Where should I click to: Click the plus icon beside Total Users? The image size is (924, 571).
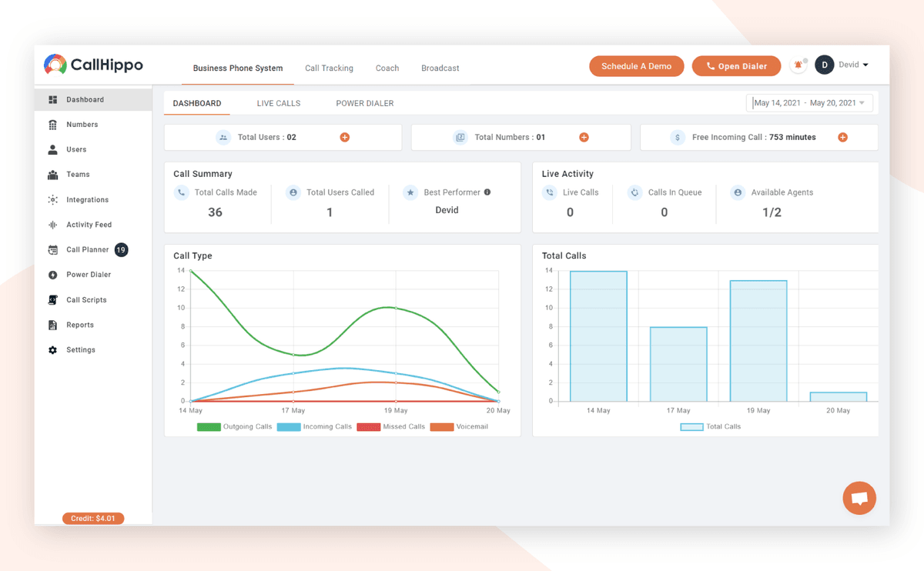point(345,137)
